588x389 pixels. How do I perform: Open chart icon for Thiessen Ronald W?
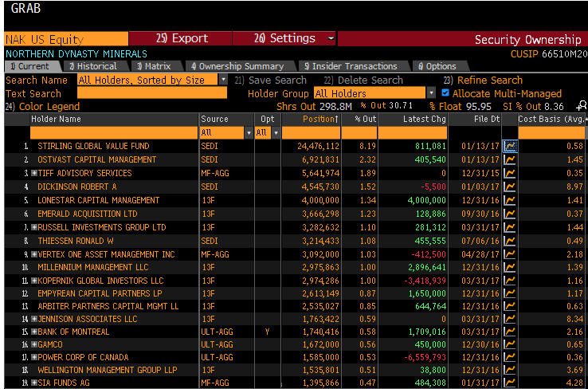pyautogui.click(x=510, y=241)
